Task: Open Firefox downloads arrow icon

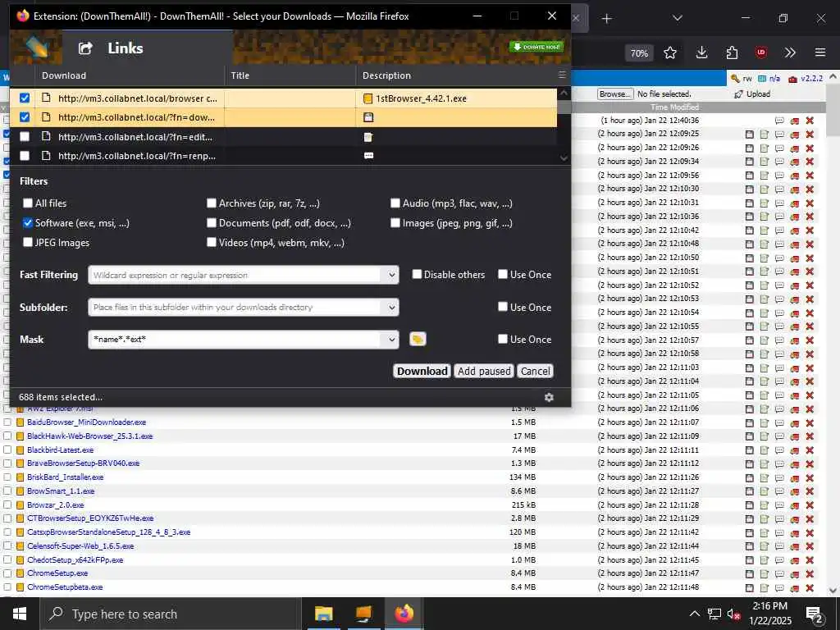Action: 702,52
